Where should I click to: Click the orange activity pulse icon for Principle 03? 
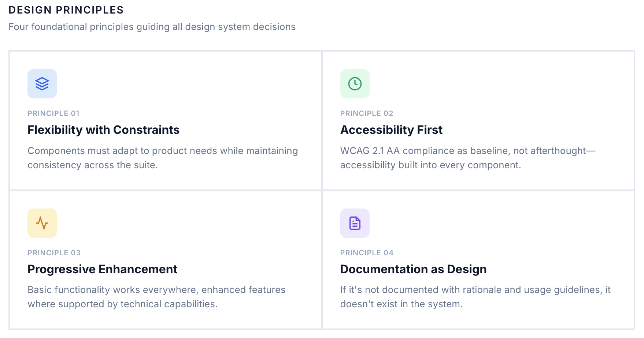[42, 223]
